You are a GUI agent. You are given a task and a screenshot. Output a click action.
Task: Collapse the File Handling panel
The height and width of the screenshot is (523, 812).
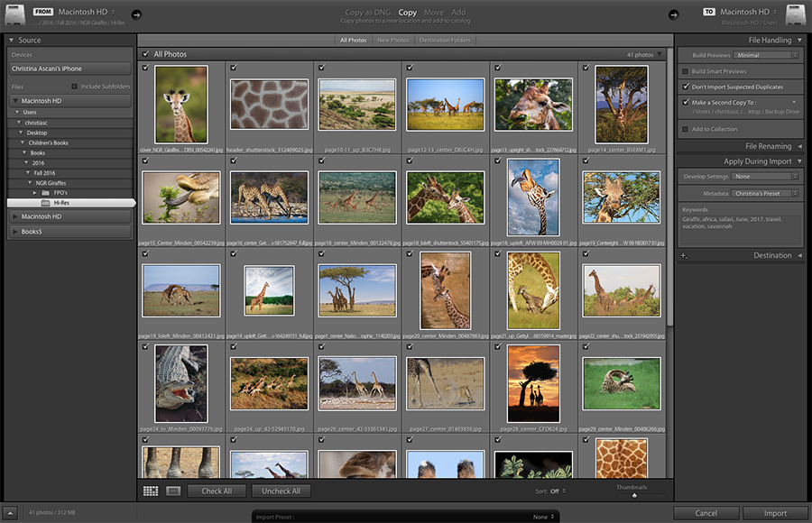point(799,40)
